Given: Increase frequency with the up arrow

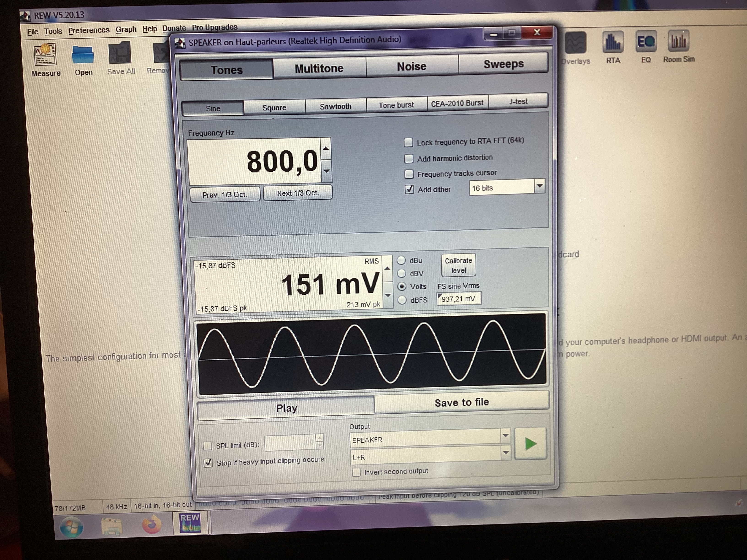Looking at the screenshot, I should click(325, 148).
